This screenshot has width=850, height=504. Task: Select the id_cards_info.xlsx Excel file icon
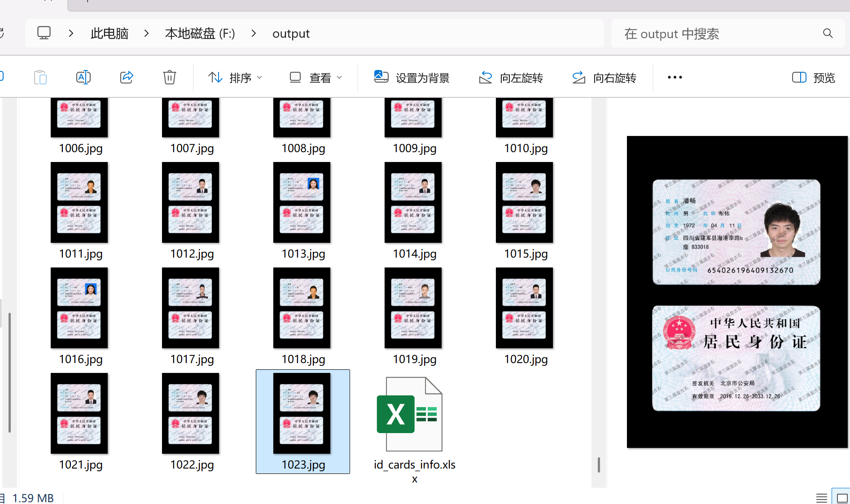pos(410,414)
